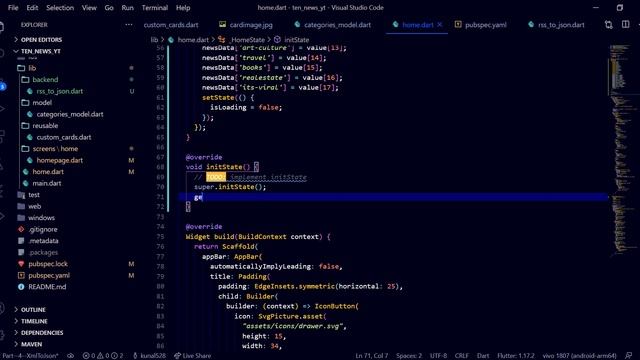Open custom_cards.dart in the explorer tree
Image resolution: width=640 pixels, height=360 pixels.
tap(64, 138)
